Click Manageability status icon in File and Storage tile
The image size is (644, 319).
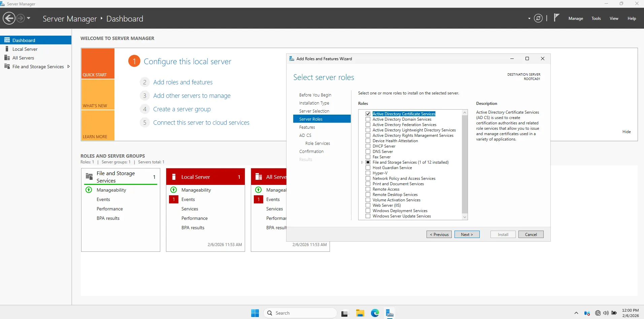click(x=89, y=190)
